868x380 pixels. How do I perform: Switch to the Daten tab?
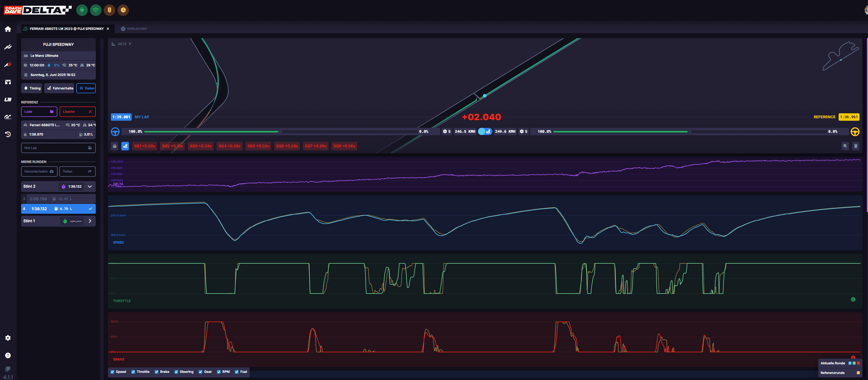click(x=86, y=88)
